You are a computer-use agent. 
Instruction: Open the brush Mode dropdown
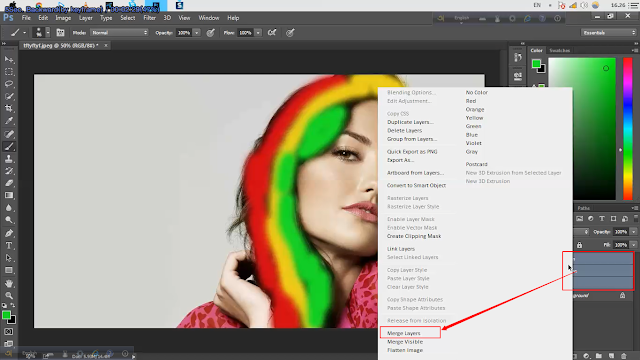click(119, 33)
